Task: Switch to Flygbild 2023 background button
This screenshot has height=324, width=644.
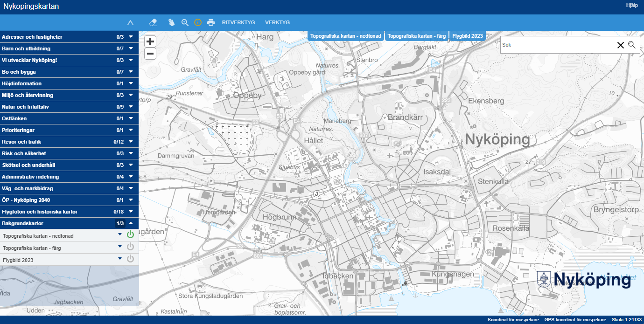Action: 468,36
